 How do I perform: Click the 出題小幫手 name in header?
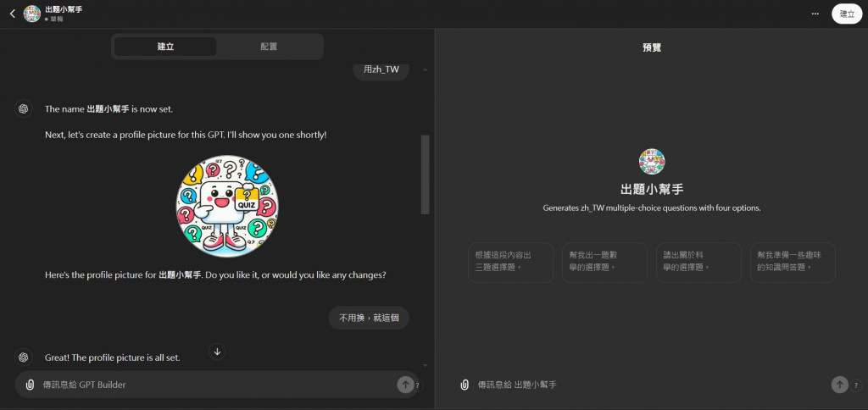(x=64, y=9)
